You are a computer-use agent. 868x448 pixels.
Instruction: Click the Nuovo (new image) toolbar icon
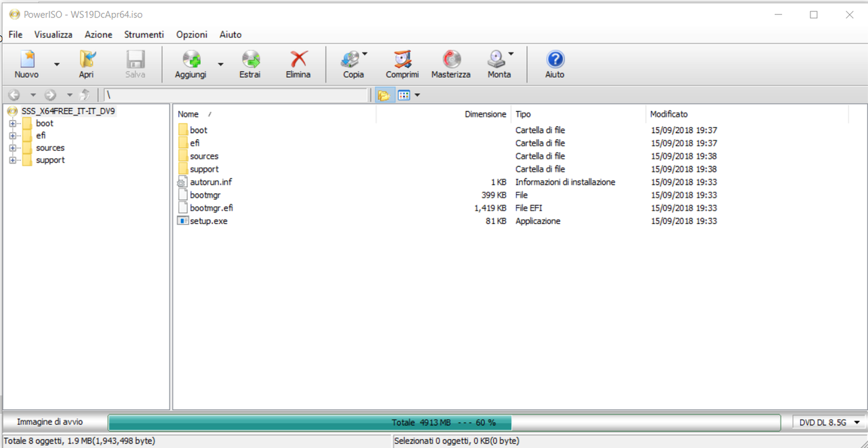coord(27,59)
